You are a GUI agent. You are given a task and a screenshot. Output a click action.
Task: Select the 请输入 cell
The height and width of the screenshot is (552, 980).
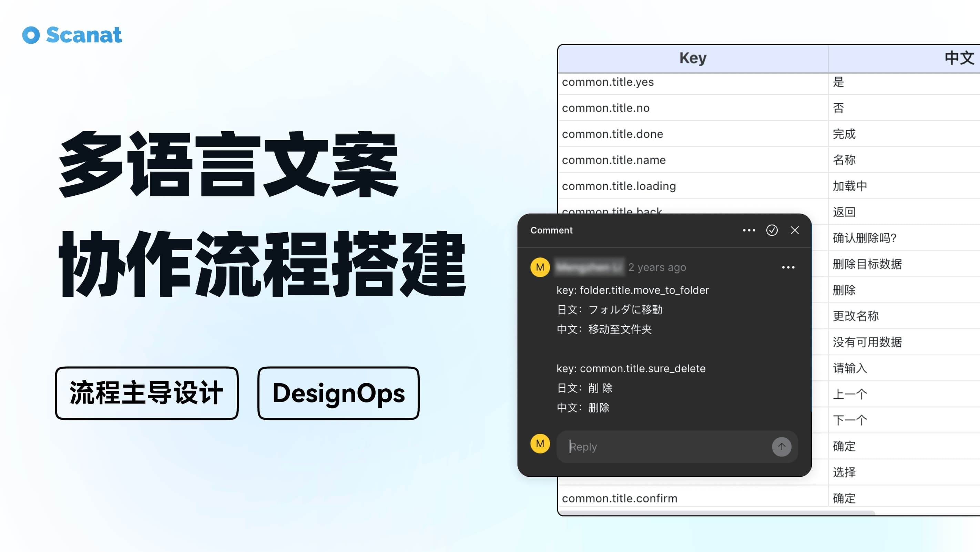click(904, 368)
